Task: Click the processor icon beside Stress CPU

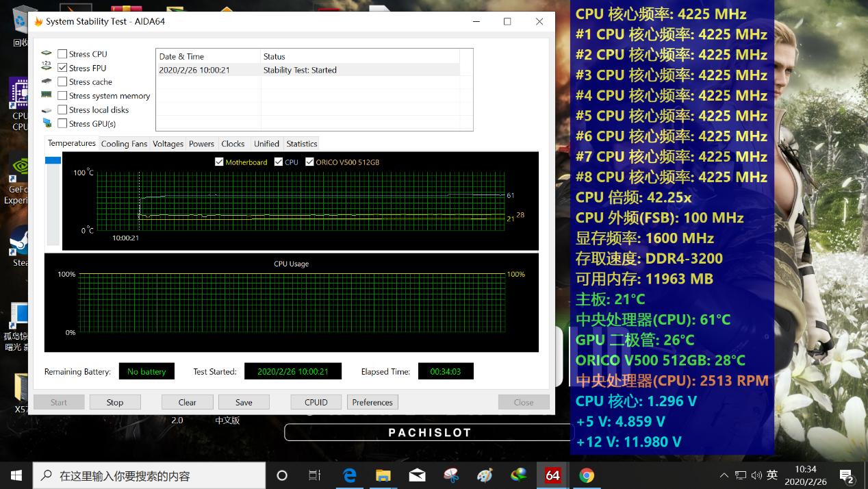Action: [47, 53]
